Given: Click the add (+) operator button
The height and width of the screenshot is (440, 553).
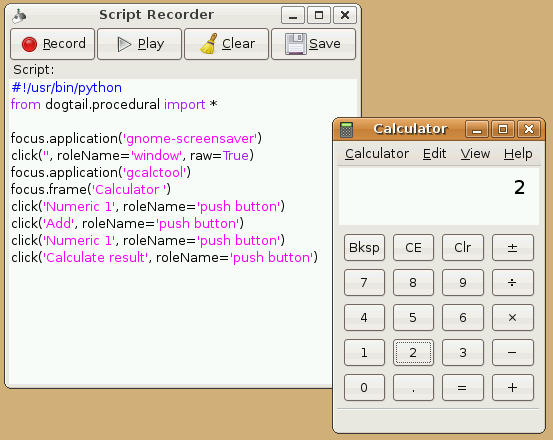Looking at the screenshot, I should [x=513, y=388].
